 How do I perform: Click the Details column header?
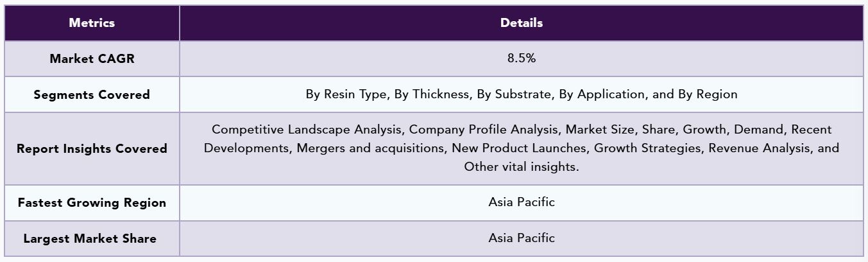pyautogui.click(x=522, y=22)
